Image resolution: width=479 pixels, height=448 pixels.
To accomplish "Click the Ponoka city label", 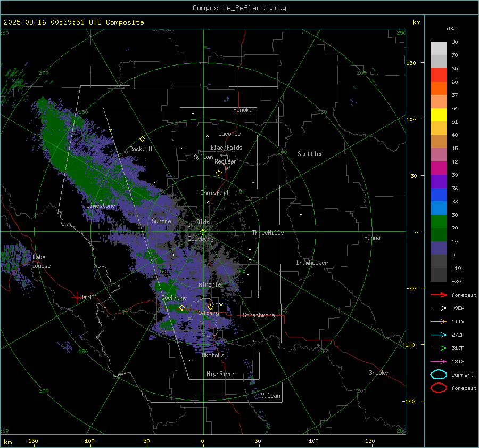I will (x=243, y=110).
